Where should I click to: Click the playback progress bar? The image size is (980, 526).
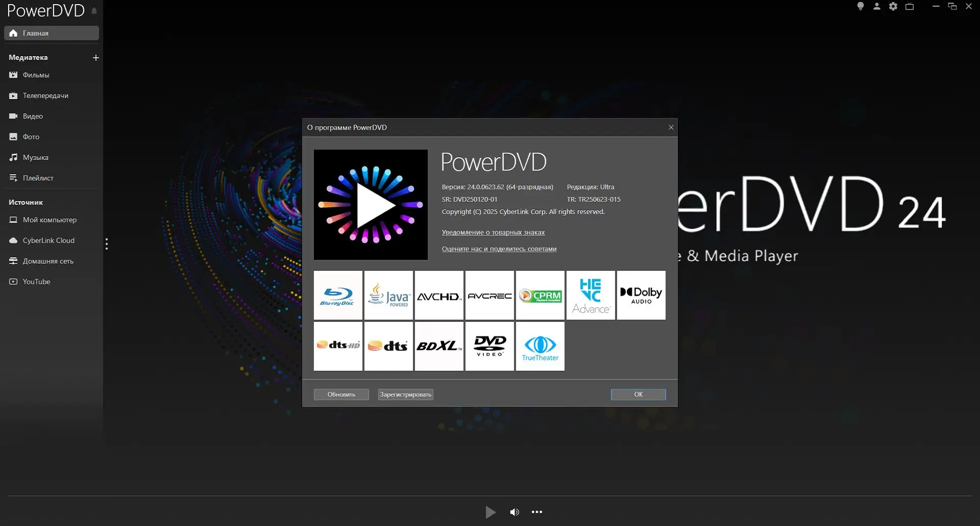[x=490, y=496]
